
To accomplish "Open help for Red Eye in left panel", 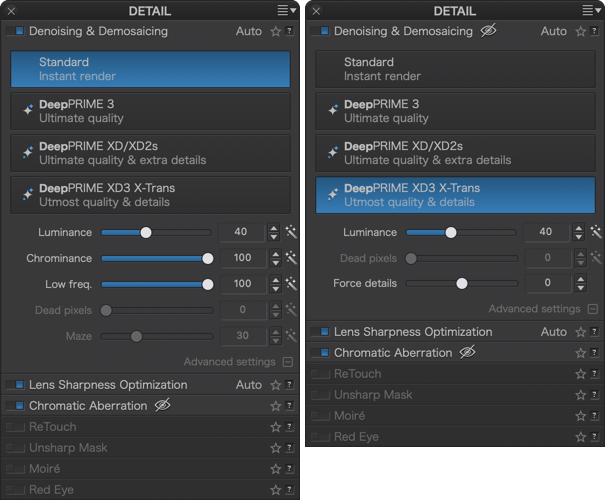I will (x=289, y=490).
